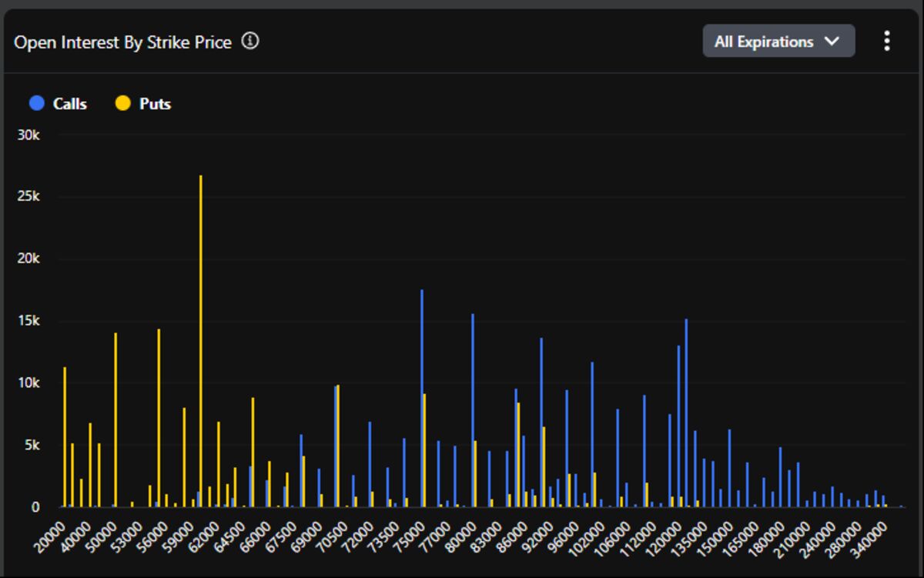
Task: Toggle the Puts series label in legend
Action: 155,104
